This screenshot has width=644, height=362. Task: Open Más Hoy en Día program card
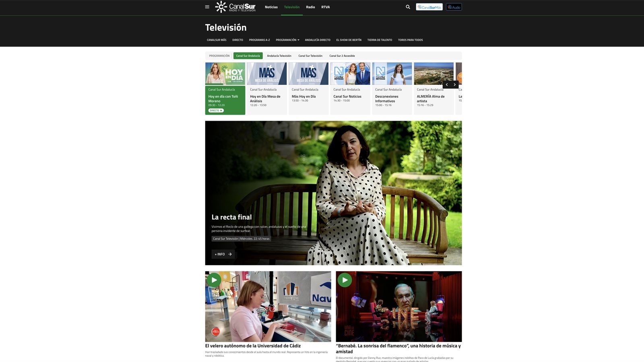(x=309, y=88)
